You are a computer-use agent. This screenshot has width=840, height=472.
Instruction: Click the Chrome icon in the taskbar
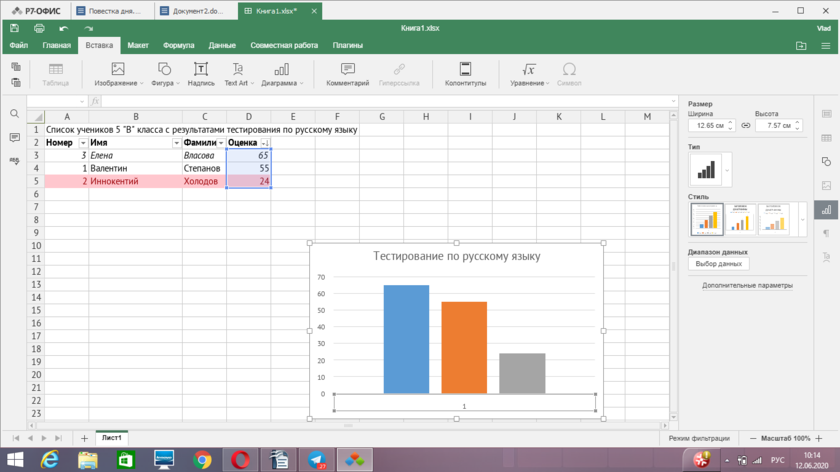(x=203, y=459)
